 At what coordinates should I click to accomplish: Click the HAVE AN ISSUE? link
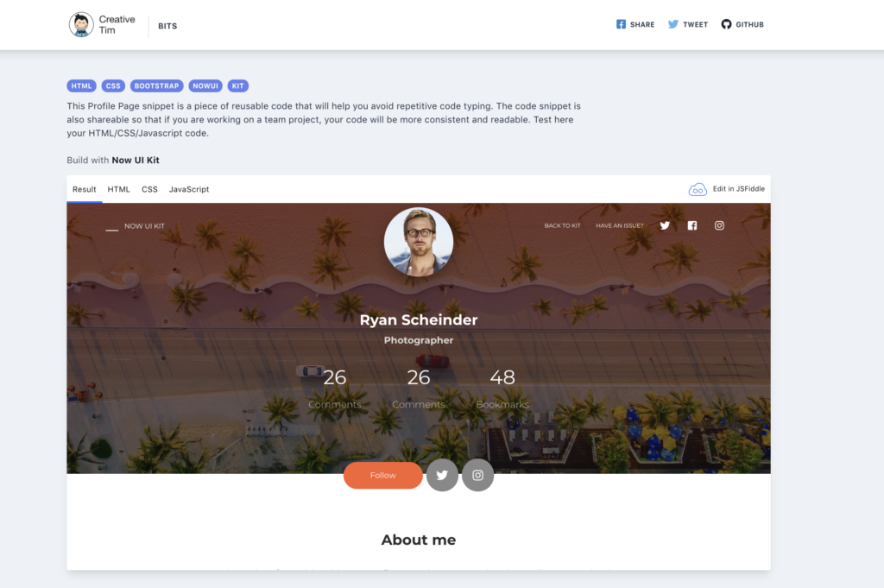(x=620, y=225)
